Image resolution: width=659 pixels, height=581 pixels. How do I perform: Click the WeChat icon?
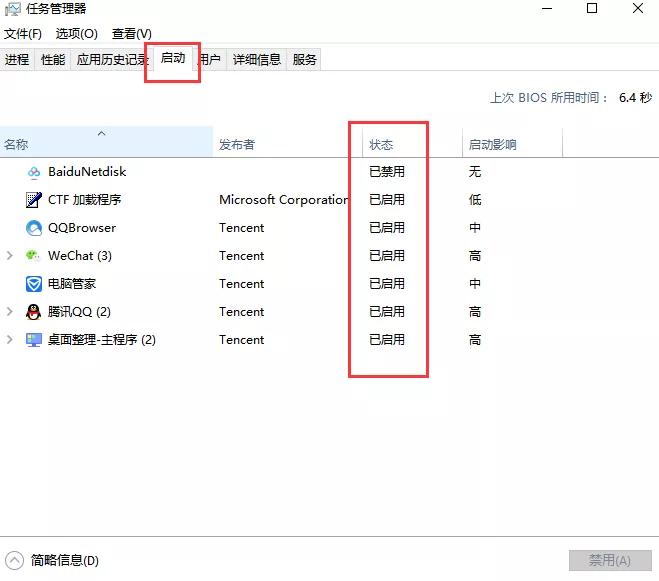point(33,256)
